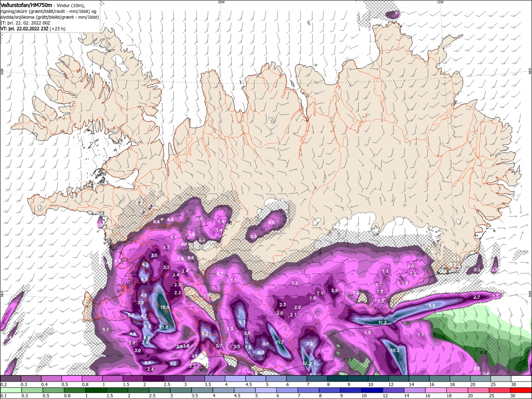Click the 8.0 precipitation value
Screen dimensions: 532x399
pos(147,337)
